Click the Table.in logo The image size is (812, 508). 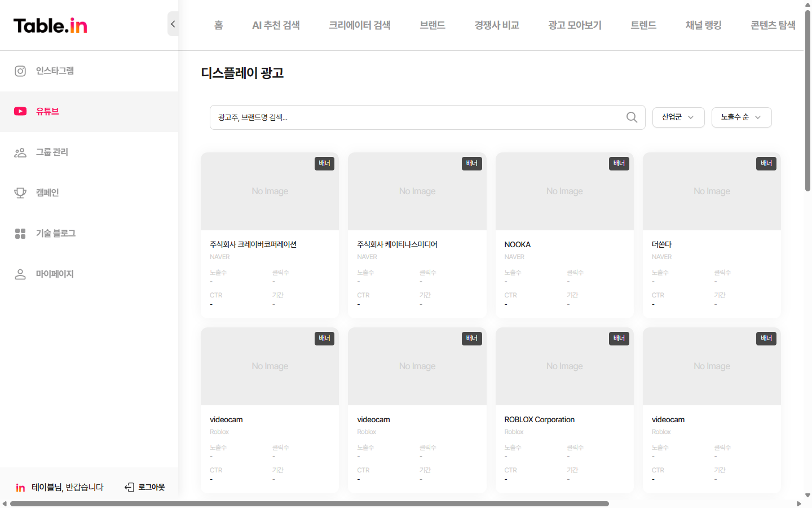[50, 25]
